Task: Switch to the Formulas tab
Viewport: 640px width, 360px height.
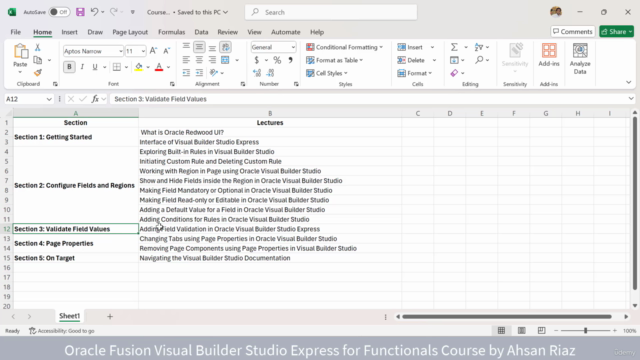Action: point(171,32)
